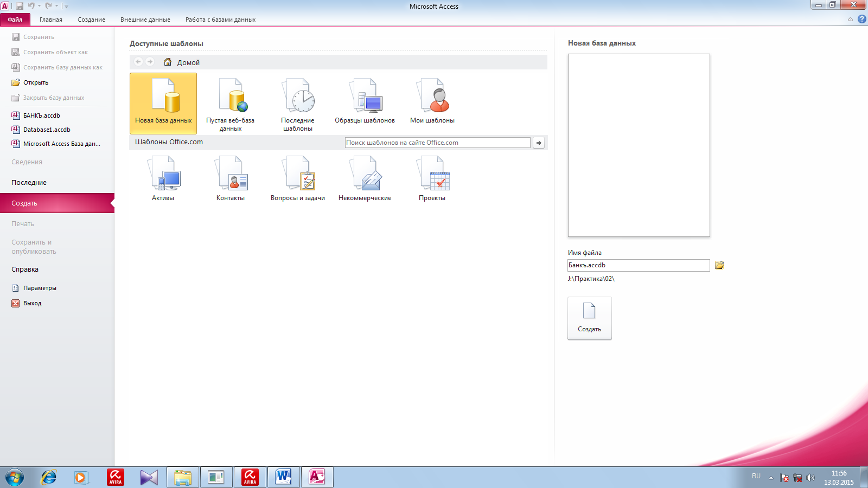The height and width of the screenshot is (488, 868).
Task: Switch to Word from the taskbar
Action: click(283, 477)
